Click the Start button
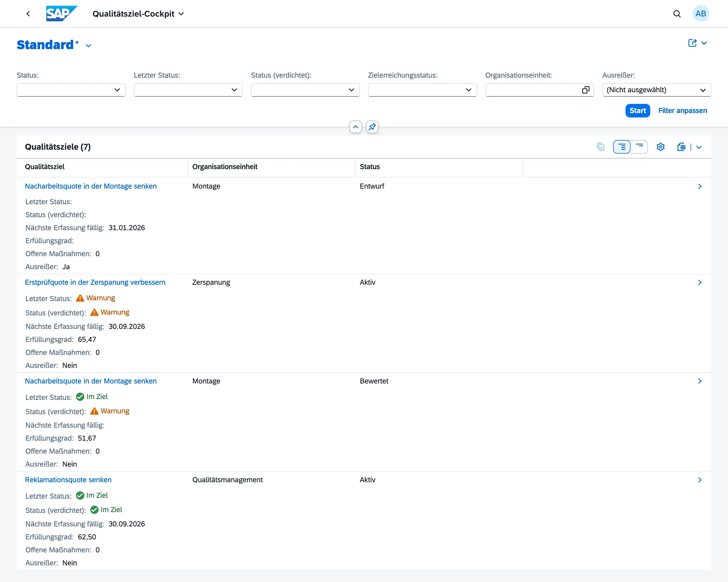 click(x=638, y=111)
